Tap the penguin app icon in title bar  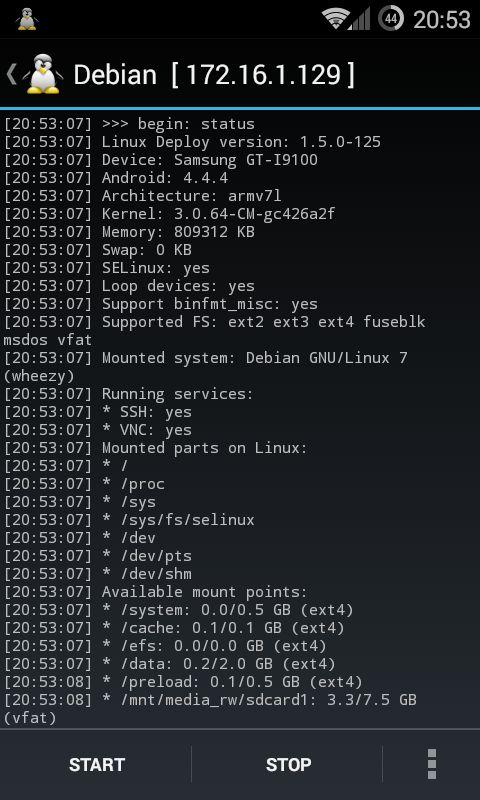[43, 74]
